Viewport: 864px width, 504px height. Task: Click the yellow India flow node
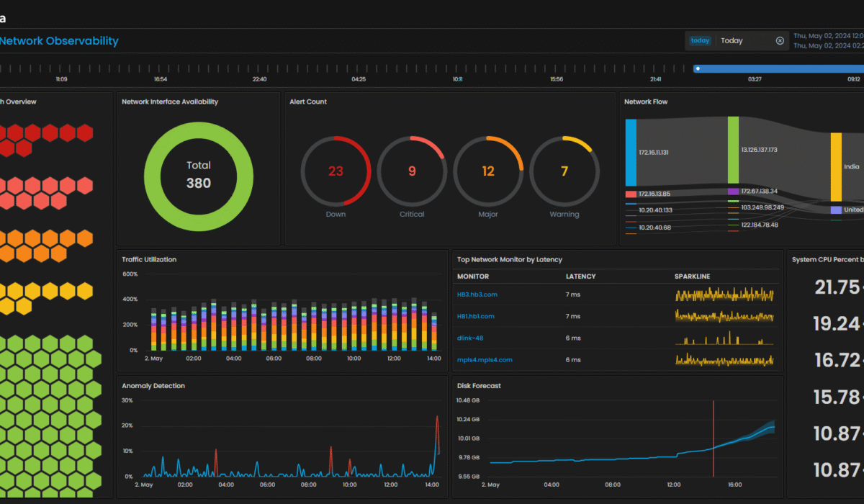(836, 166)
